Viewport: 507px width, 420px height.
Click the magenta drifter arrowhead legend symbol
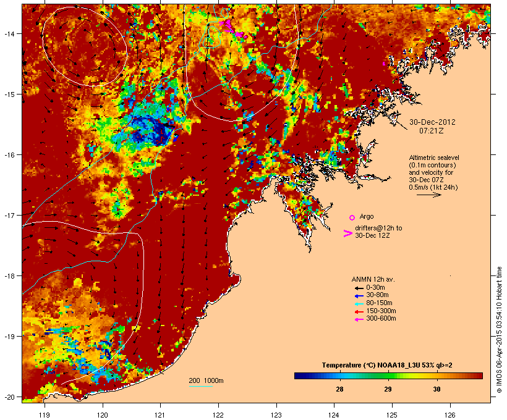(x=347, y=233)
